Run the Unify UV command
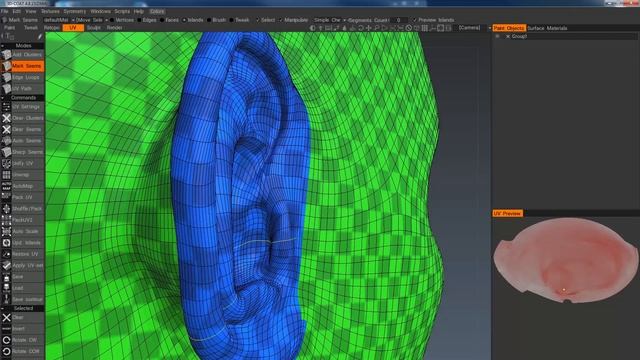The image size is (640, 360). (22, 163)
